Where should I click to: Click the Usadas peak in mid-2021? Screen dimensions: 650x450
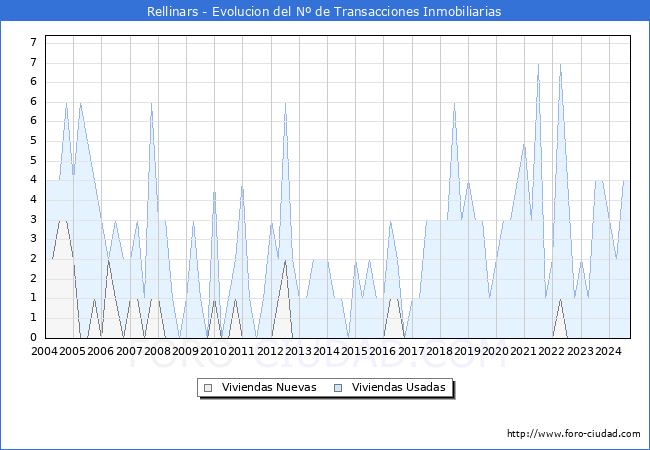(538, 64)
